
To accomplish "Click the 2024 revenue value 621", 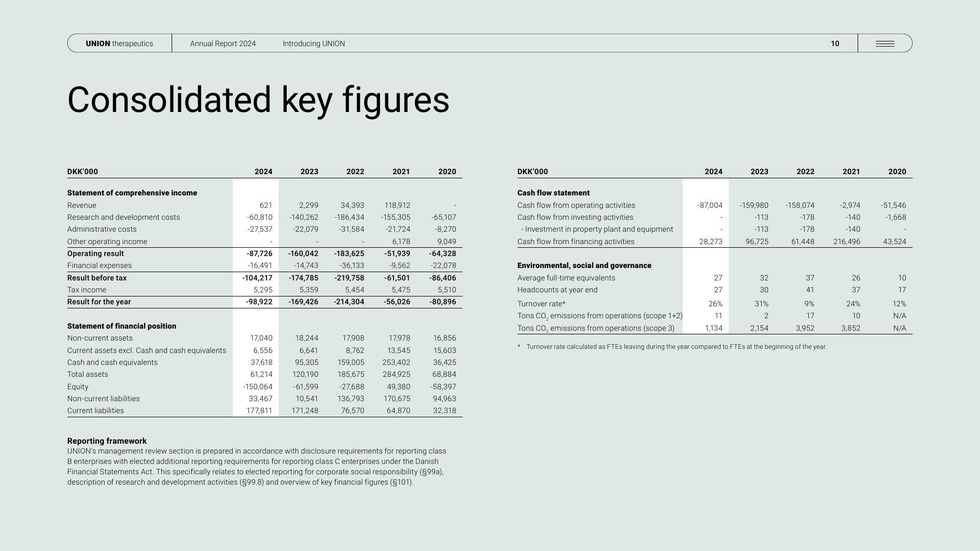I will point(265,205).
